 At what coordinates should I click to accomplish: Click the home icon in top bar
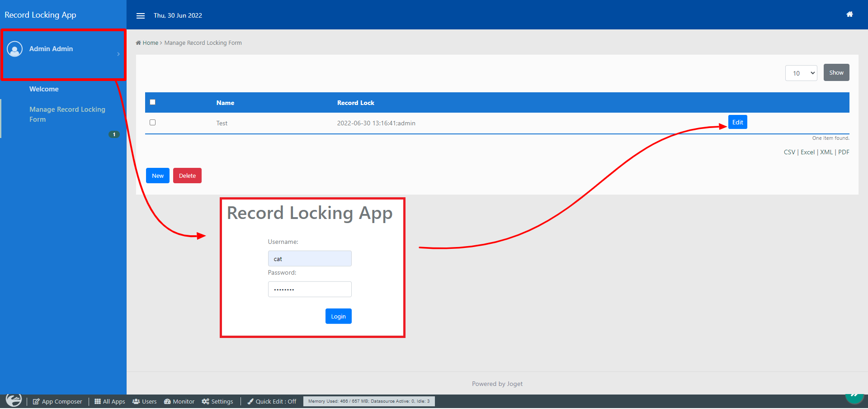849,14
